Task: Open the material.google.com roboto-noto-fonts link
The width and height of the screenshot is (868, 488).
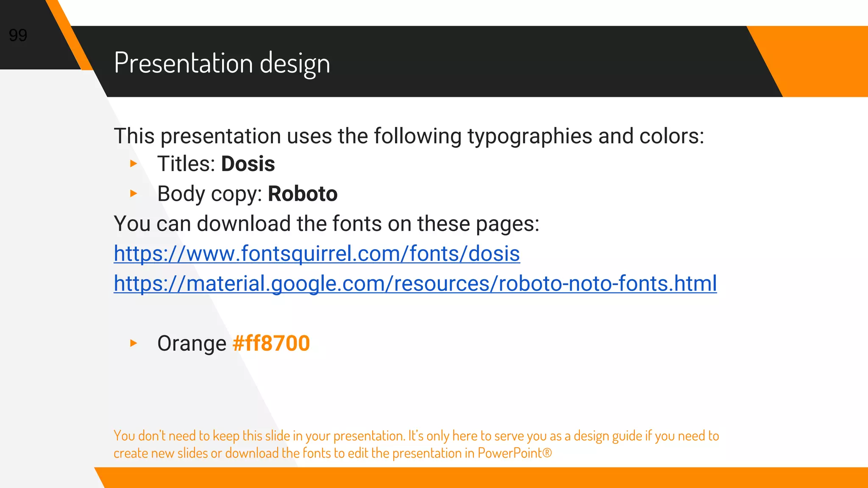Action: point(415,283)
